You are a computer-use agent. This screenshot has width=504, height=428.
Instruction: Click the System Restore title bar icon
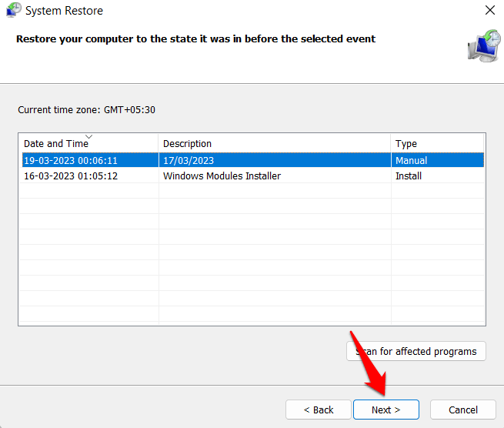point(13,11)
